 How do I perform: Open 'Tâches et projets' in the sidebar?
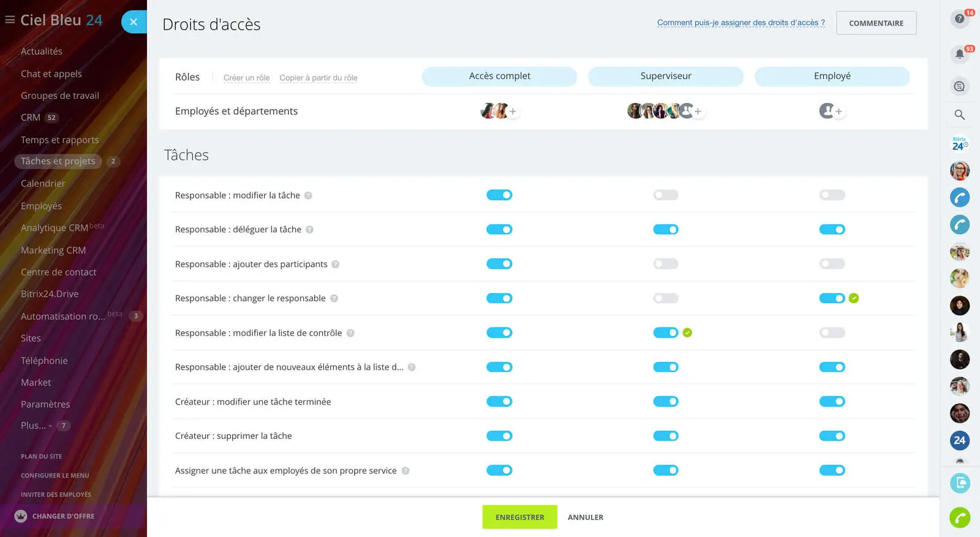(58, 161)
